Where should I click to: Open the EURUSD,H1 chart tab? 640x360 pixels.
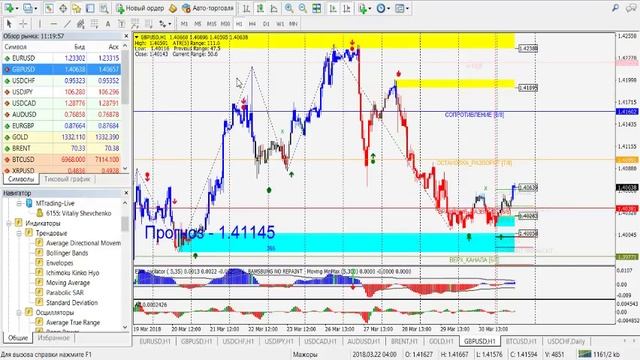(155, 341)
